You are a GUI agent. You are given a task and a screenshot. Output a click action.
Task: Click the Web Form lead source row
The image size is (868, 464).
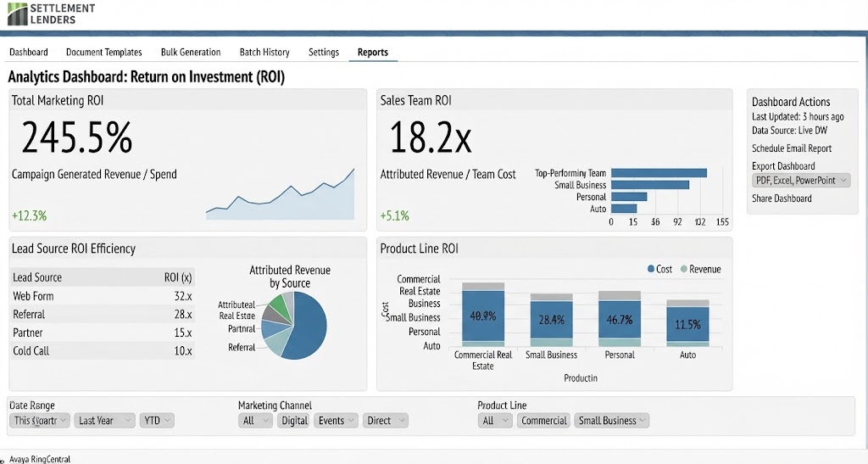click(103, 296)
